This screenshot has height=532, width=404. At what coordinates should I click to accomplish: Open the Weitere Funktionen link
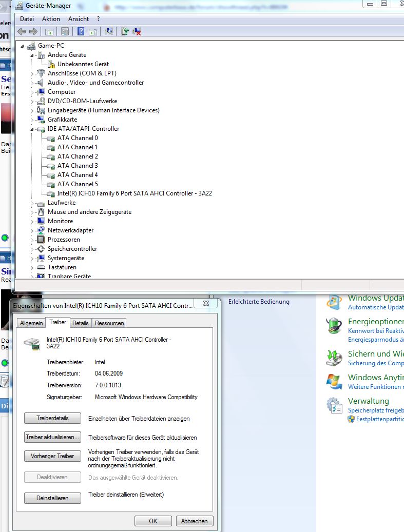tap(376, 387)
